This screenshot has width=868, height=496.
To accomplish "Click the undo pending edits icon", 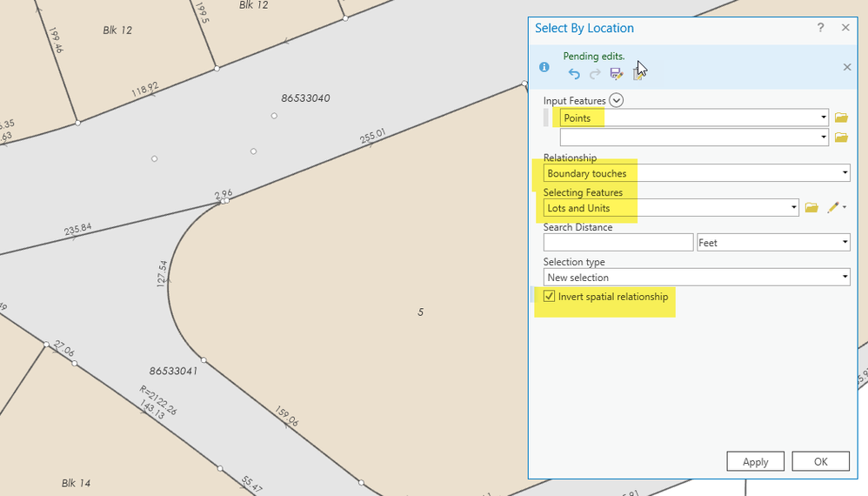I will click(574, 74).
